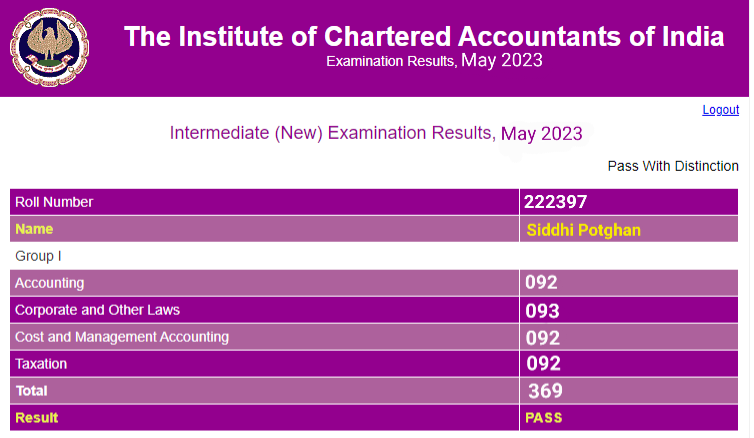
Task: Click the Taxation marks value
Action: point(543,364)
